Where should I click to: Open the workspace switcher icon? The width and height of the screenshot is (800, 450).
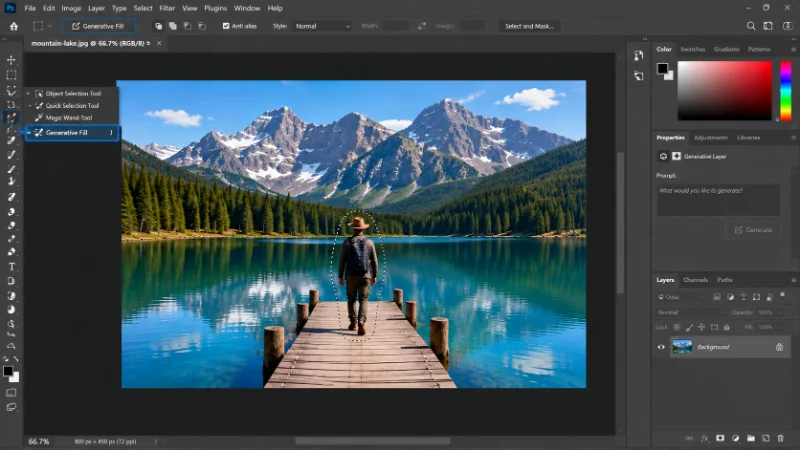pos(768,26)
